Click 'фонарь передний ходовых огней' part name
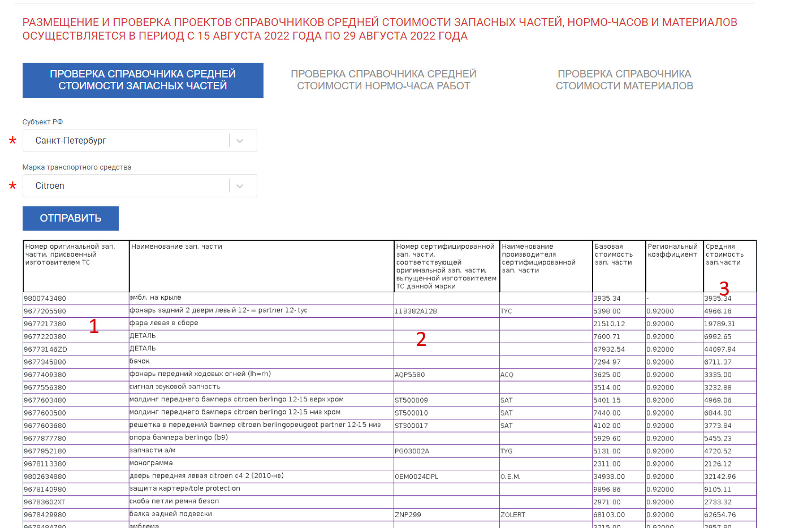812x528 pixels. click(x=200, y=374)
